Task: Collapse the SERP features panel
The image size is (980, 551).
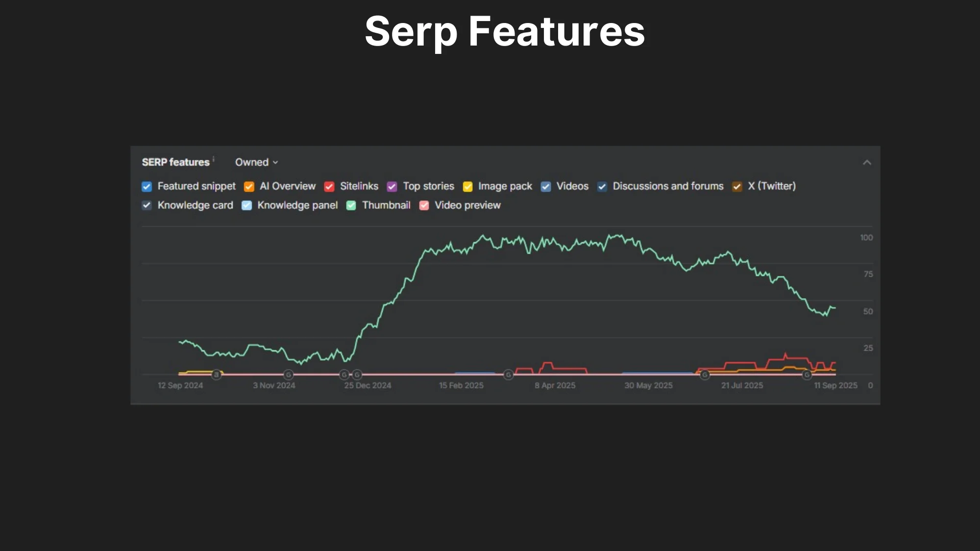Action: 867,163
